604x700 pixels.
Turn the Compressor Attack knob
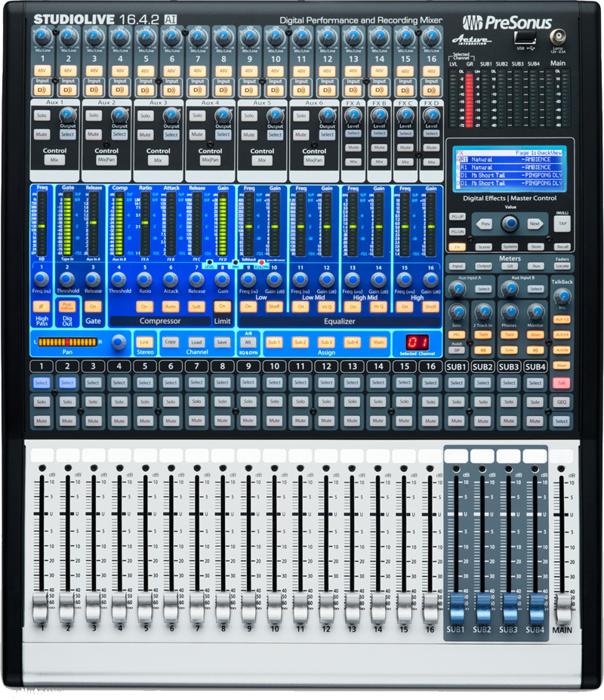click(x=170, y=279)
